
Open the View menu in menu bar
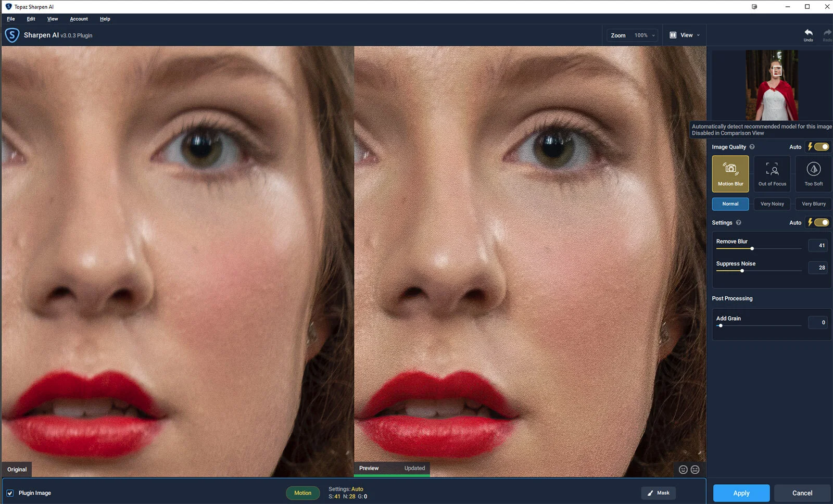pos(53,19)
